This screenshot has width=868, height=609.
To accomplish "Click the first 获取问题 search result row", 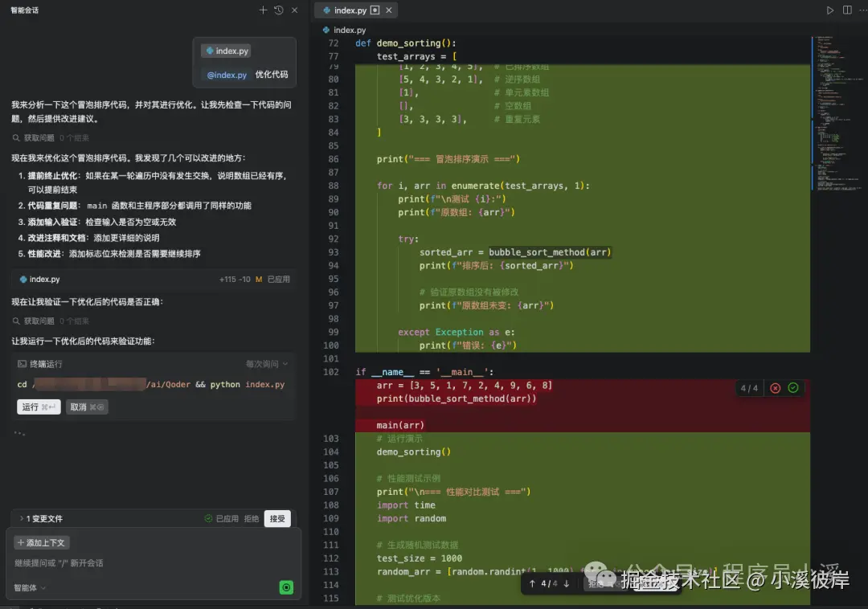I will (x=51, y=137).
